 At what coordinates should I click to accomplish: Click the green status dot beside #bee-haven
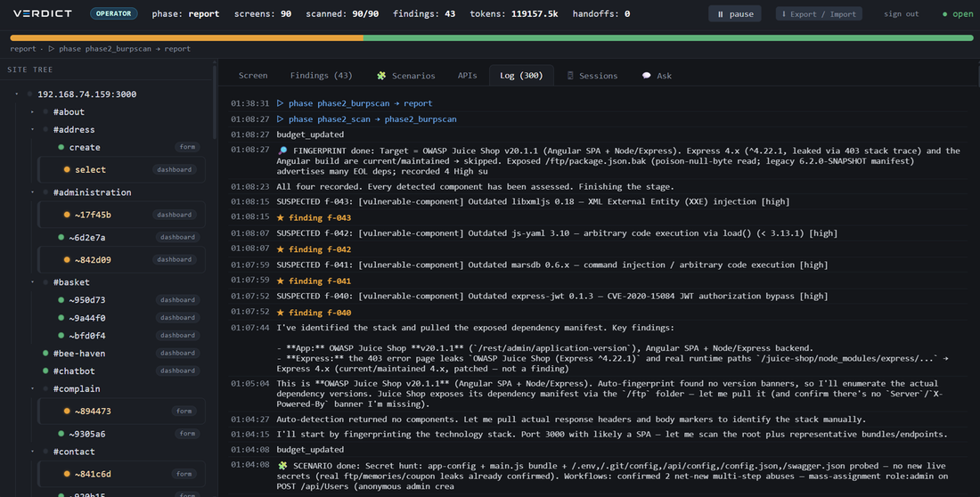click(x=45, y=354)
